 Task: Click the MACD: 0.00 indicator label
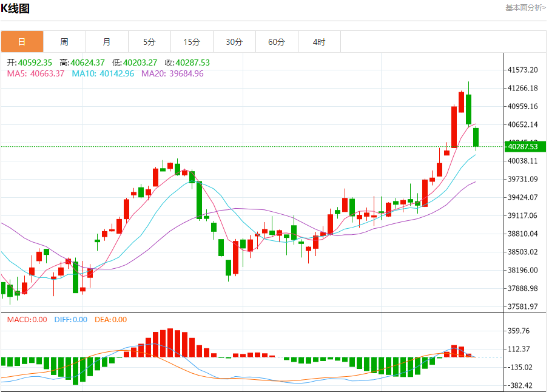(x=27, y=319)
